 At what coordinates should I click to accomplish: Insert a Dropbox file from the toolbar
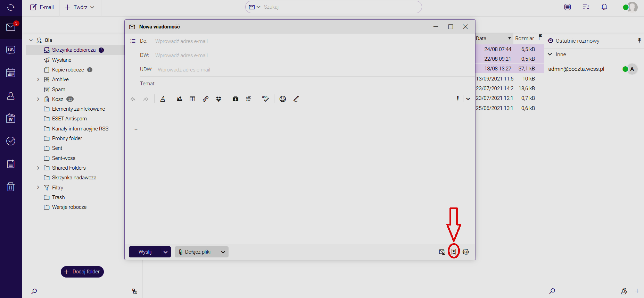tap(218, 99)
